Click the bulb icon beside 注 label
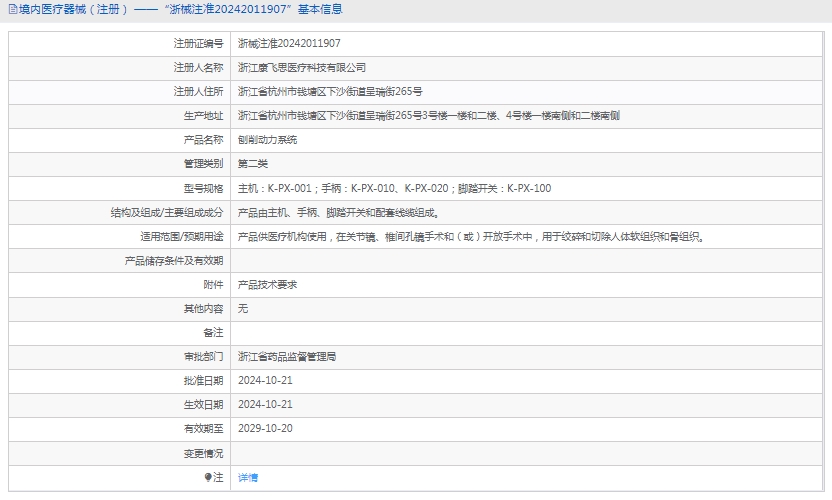 [x=208, y=478]
